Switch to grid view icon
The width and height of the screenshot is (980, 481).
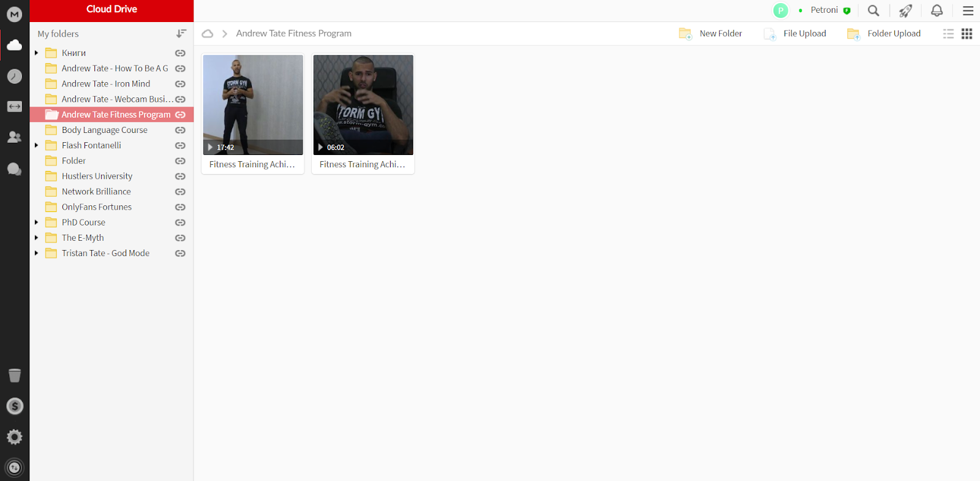[967, 34]
